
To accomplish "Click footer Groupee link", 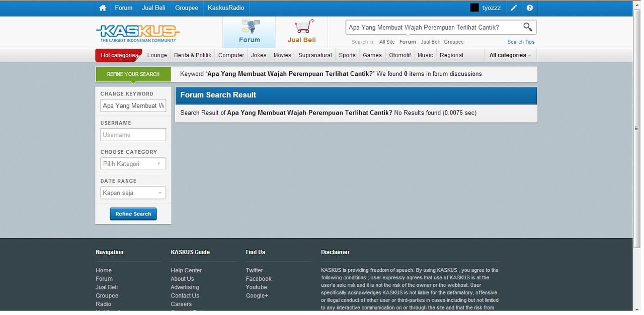I will [107, 296].
